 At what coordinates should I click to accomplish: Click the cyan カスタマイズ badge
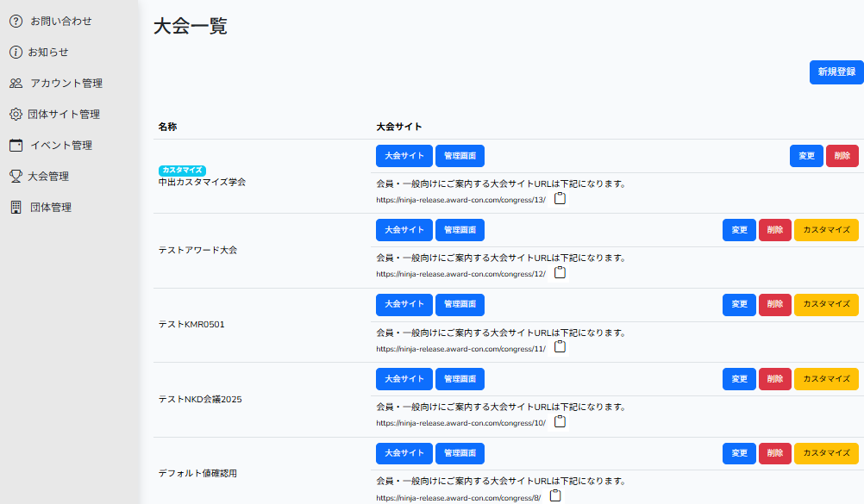[182, 171]
